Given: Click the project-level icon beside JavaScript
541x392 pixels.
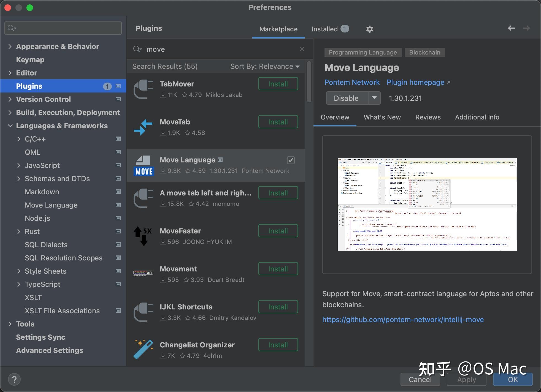Looking at the screenshot, I should [x=118, y=165].
